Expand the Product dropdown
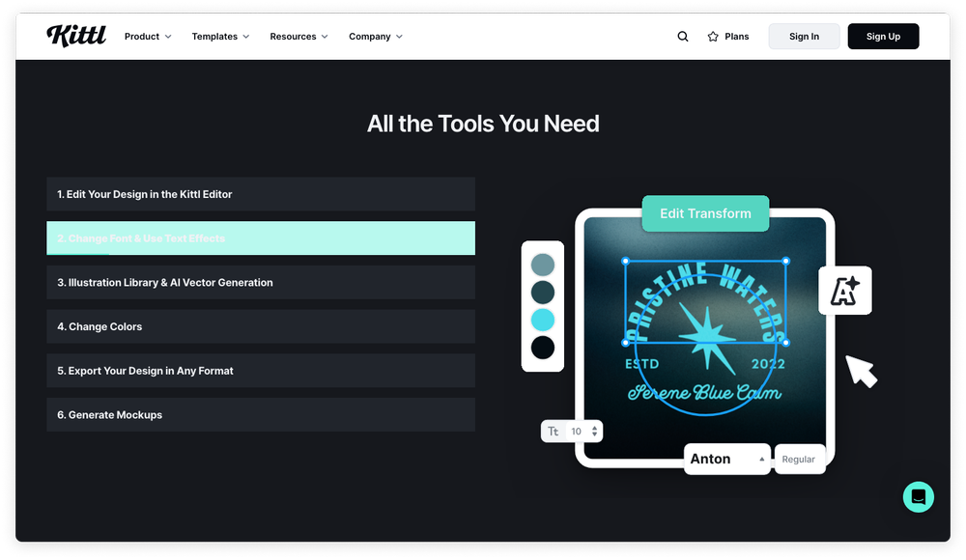Screen dimensions: 966x560 [147, 37]
